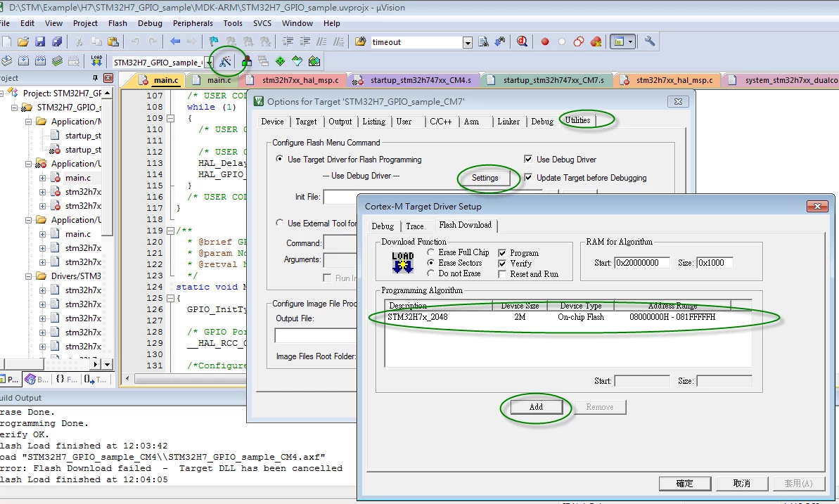Image resolution: width=839 pixels, height=504 pixels.
Task: Open the Peripherals menu
Action: point(193,23)
